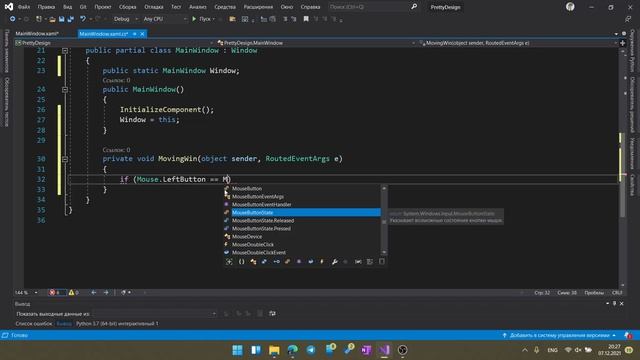Collapse the MainWindow() constructor block
The width and height of the screenshot is (640, 360).
click(65, 89)
